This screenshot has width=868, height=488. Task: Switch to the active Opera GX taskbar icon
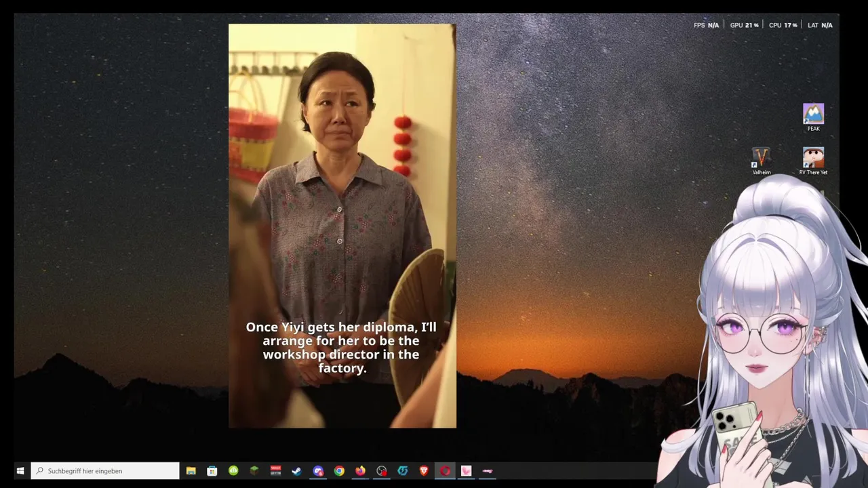coord(445,470)
